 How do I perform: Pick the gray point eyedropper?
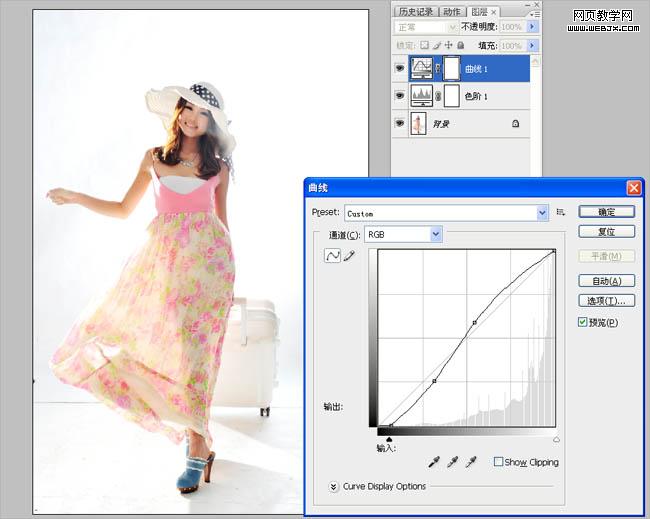(453, 462)
